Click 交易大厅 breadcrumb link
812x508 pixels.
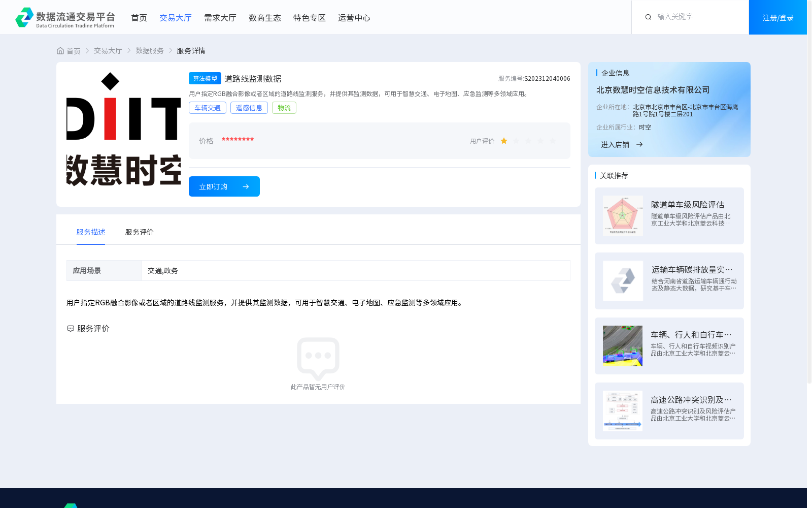pos(108,51)
